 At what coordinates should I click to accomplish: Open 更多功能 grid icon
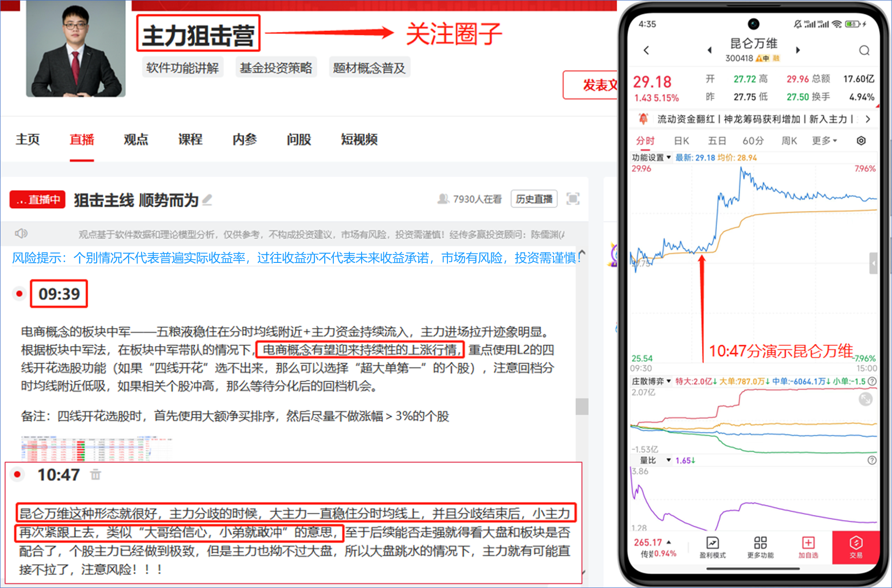click(x=760, y=547)
